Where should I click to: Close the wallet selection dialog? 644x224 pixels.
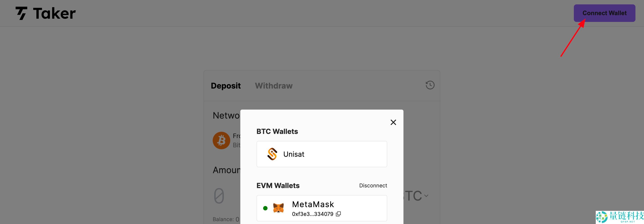click(x=393, y=122)
